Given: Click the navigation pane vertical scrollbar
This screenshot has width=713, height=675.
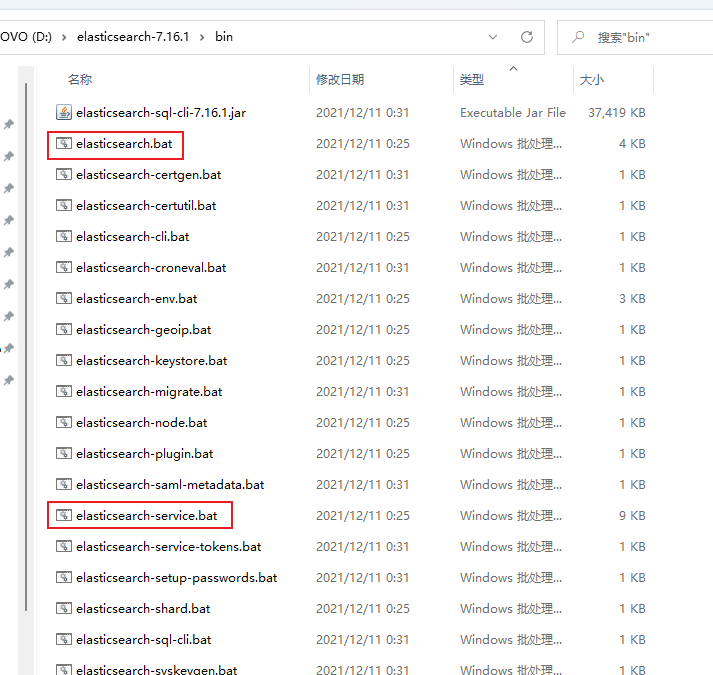Looking at the screenshot, I should 26,346.
